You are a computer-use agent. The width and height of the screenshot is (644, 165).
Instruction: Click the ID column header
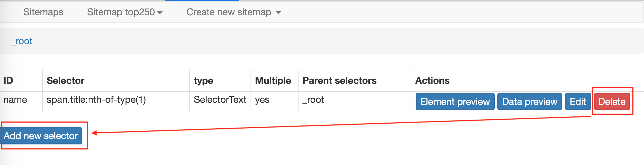[x=8, y=80]
